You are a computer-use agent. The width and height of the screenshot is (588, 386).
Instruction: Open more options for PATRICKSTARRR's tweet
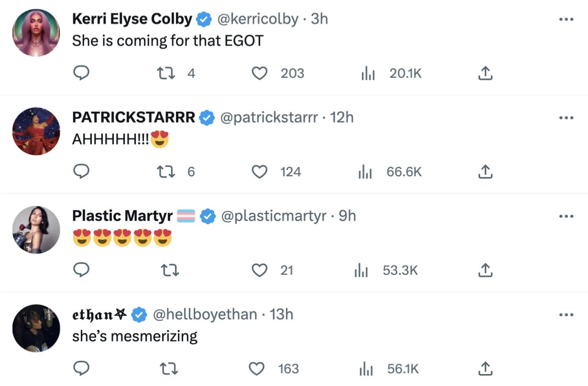pos(566,118)
